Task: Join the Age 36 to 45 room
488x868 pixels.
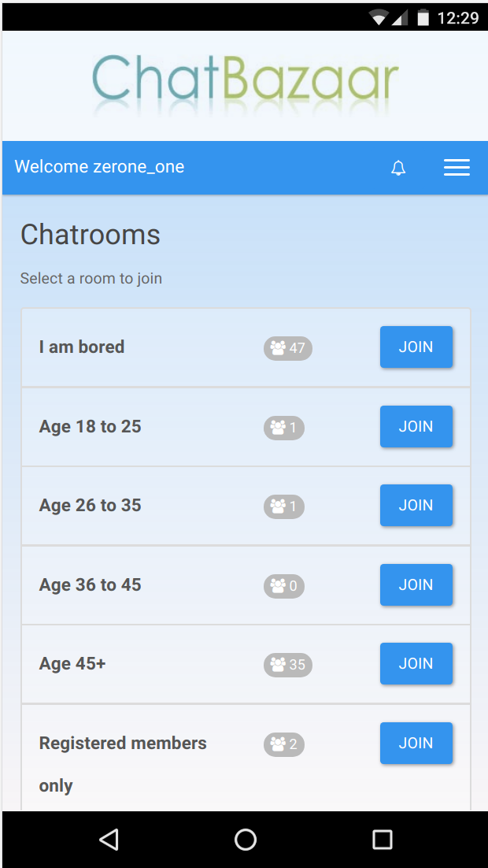Action: (x=416, y=584)
